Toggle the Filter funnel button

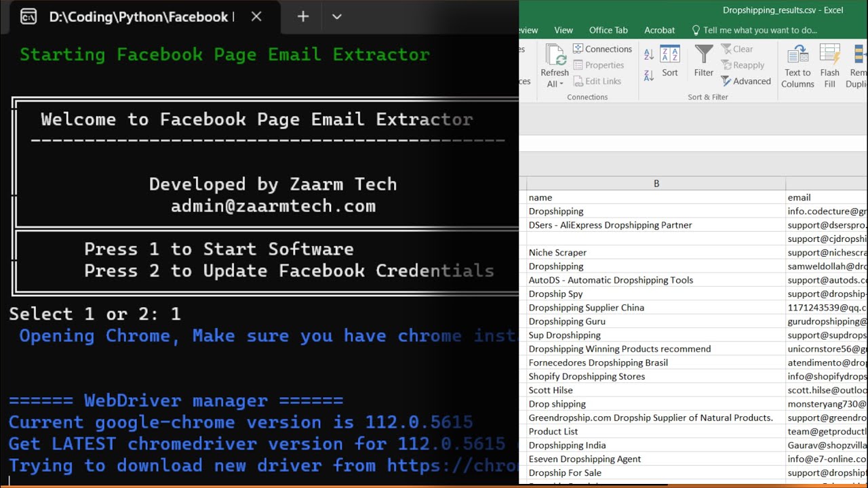click(704, 62)
